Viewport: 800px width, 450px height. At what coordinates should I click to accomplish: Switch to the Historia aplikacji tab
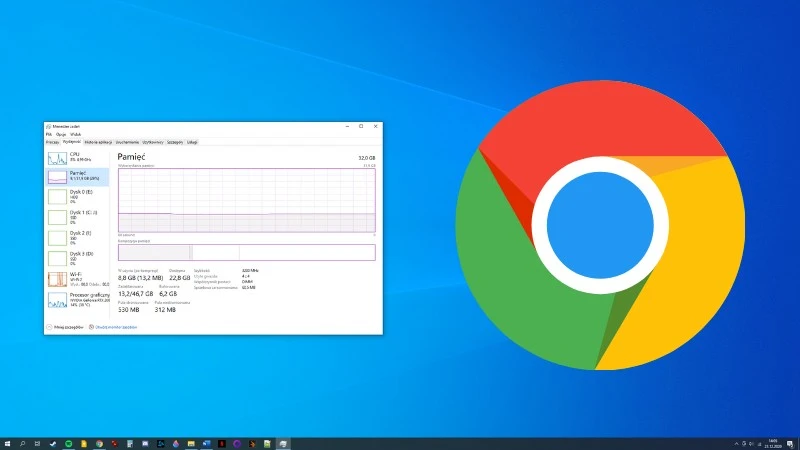click(x=98, y=142)
